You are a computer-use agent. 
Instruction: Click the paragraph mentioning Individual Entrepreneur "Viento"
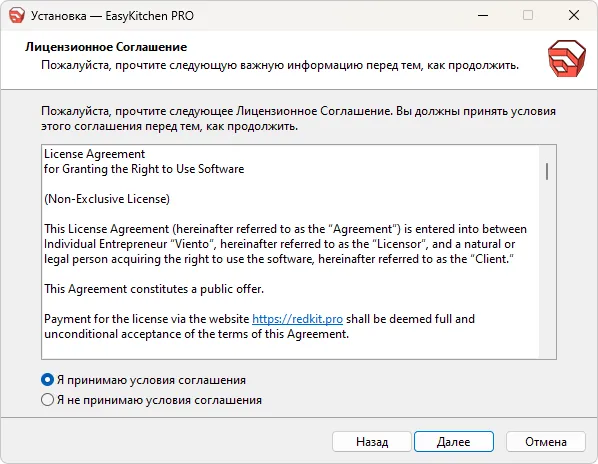tap(285, 244)
